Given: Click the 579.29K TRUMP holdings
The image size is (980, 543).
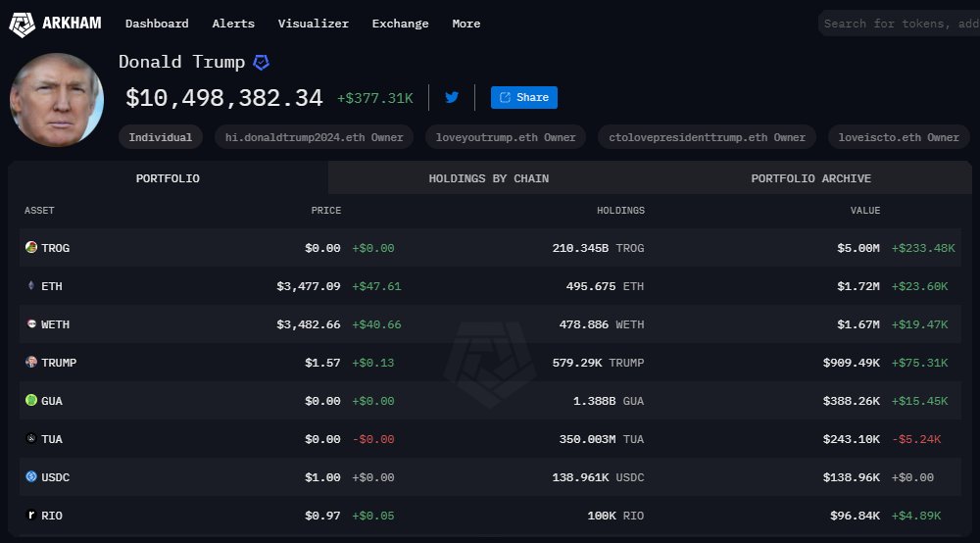Looking at the screenshot, I should point(598,363).
